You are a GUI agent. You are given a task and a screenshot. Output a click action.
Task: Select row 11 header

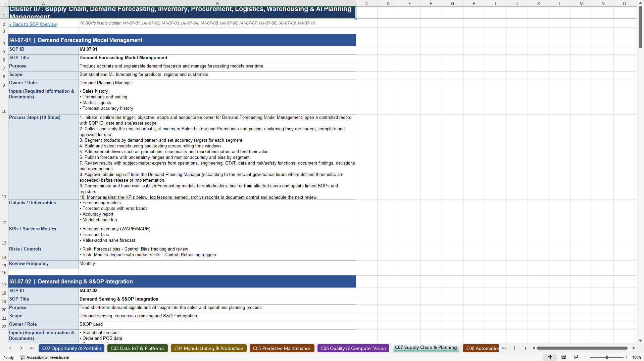coord(4,157)
